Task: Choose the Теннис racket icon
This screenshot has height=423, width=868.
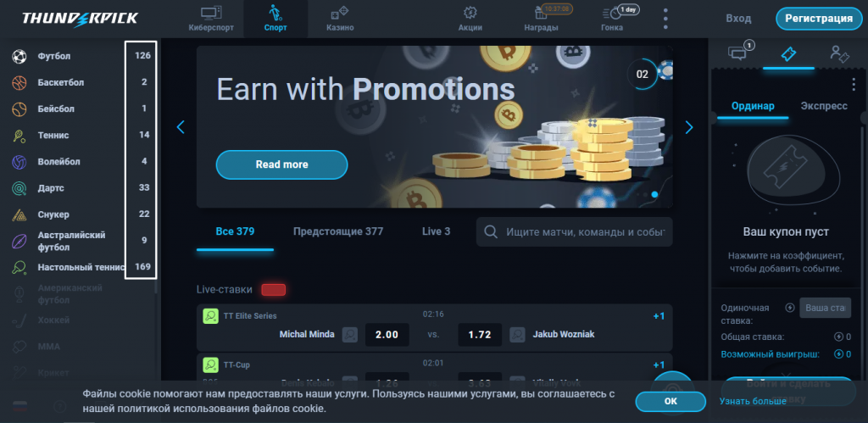Action: (19, 135)
